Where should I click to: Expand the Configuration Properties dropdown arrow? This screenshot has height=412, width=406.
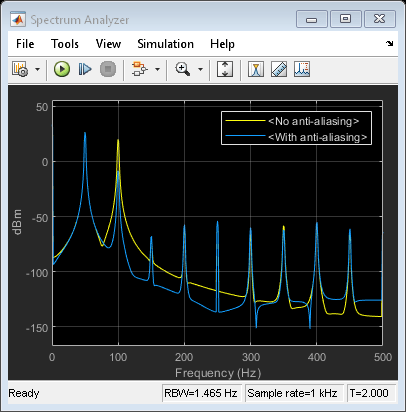pos(37,69)
